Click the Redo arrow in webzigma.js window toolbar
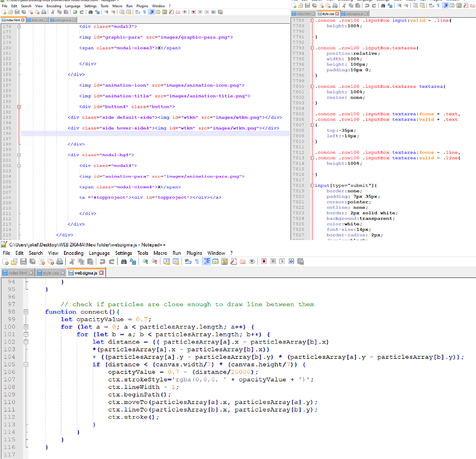 coord(112,261)
